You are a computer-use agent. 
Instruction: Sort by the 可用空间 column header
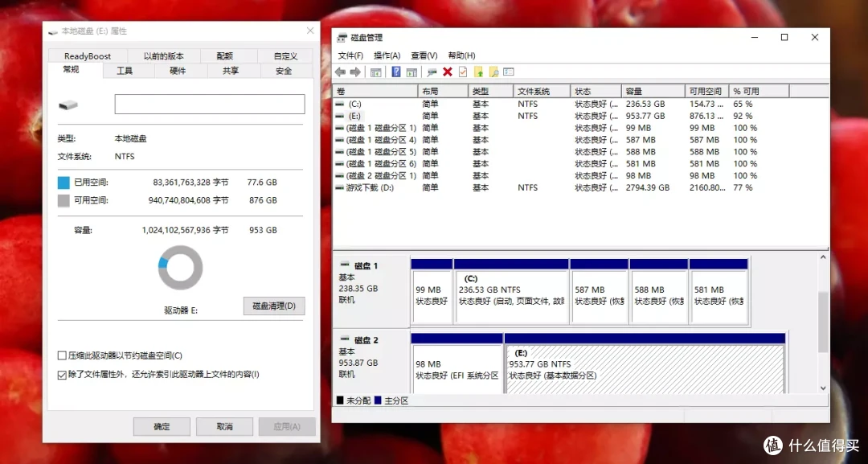[706, 92]
